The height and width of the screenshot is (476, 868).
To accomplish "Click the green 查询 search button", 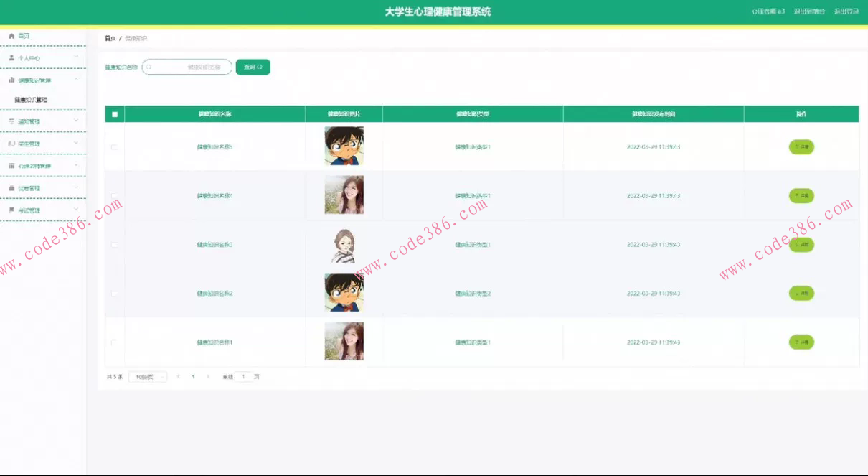I will tap(253, 67).
